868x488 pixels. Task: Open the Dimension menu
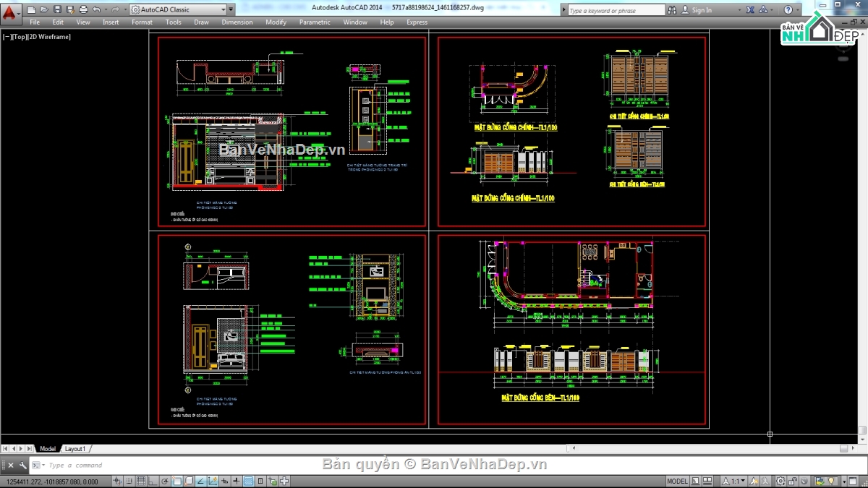pos(237,22)
